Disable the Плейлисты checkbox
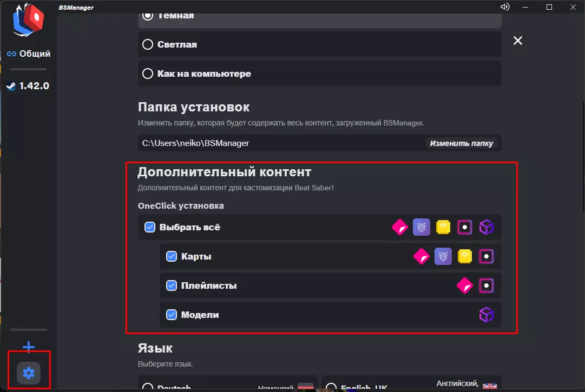The height and width of the screenshot is (392, 585). pos(172,285)
